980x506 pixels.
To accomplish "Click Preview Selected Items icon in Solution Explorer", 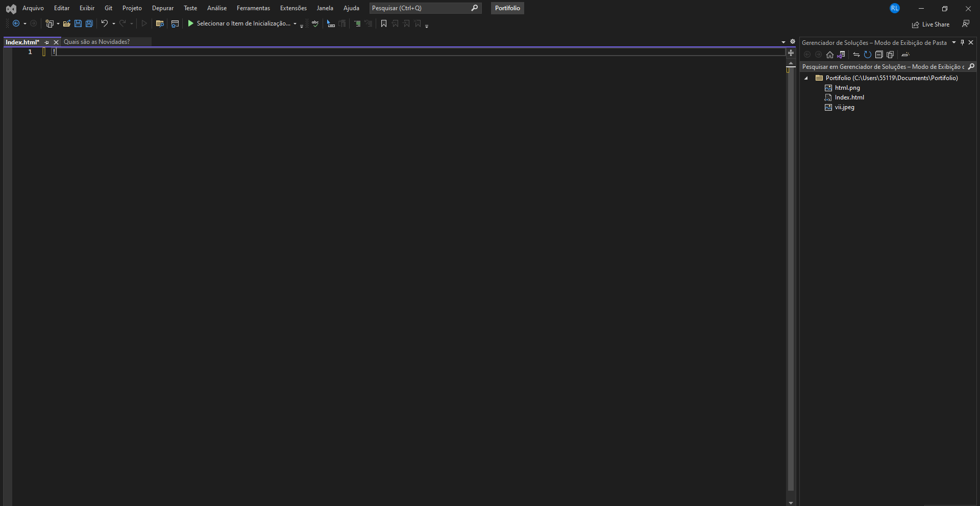I will pyautogui.click(x=905, y=55).
